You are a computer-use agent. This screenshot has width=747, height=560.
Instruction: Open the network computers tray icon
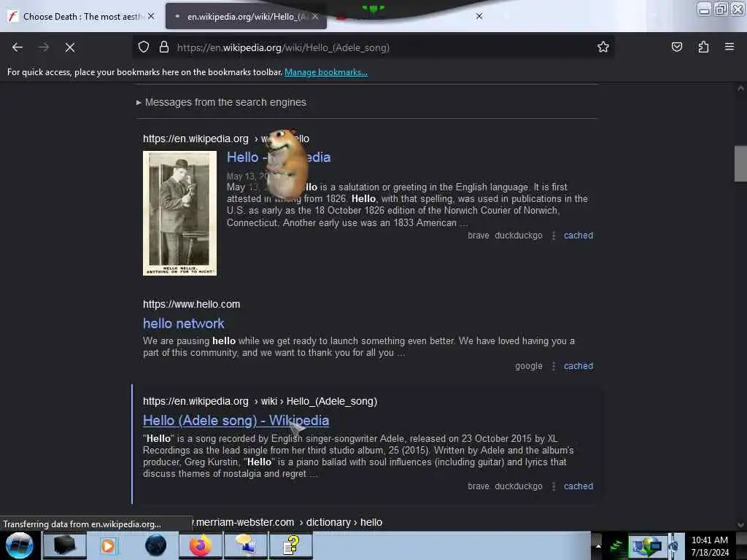(647, 546)
